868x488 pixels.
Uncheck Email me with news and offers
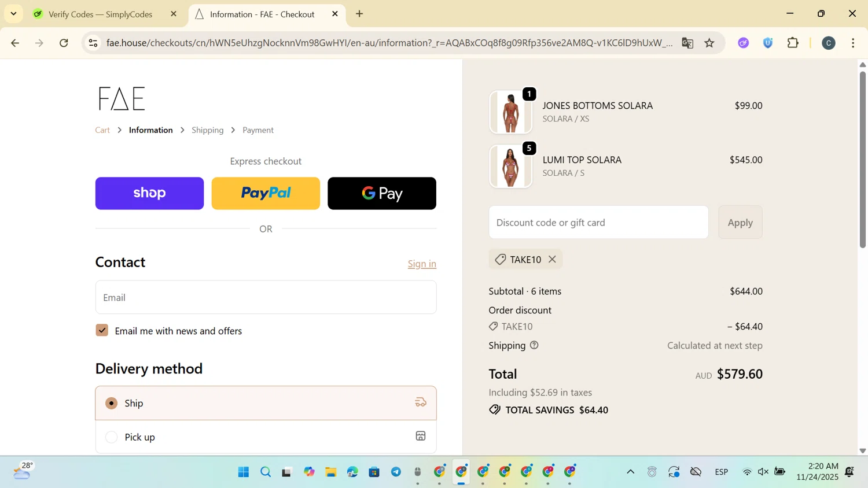[102, 330]
